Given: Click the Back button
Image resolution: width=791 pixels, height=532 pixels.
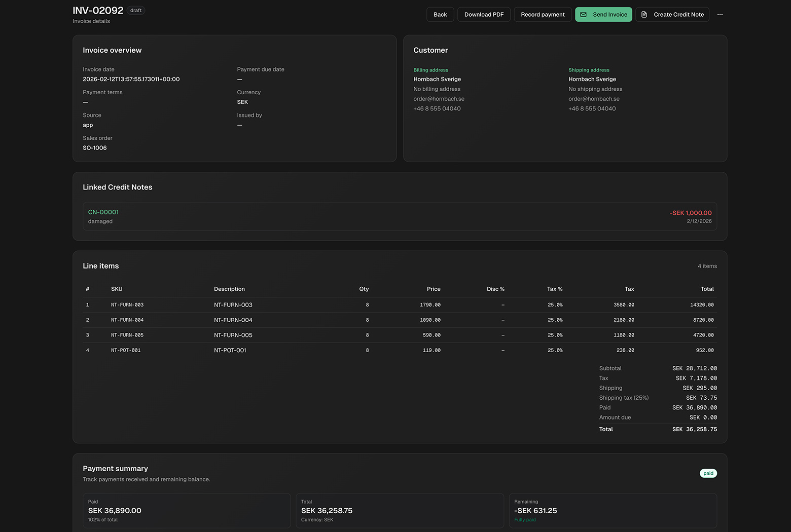Looking at the screenshot, I should click(440, 14).
